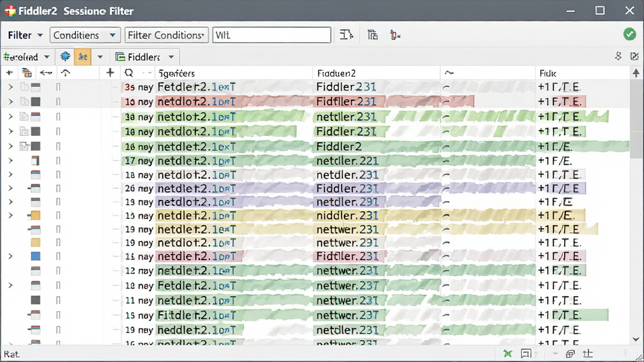The width and height of the screenshot is (644, 362).
Task: Click the text-insert icon beside the WIL field
Action: (x=347, y=35)
